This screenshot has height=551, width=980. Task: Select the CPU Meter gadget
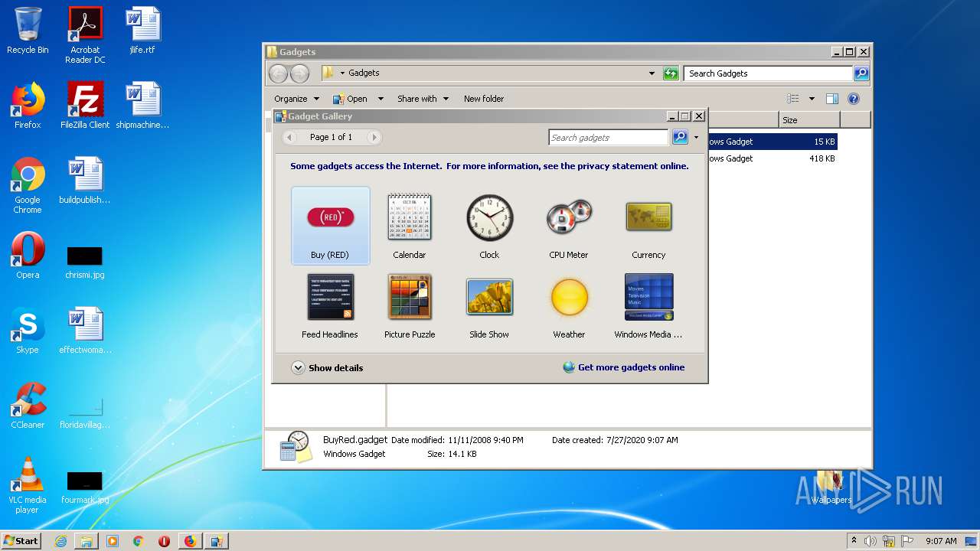tap(569, 226)
